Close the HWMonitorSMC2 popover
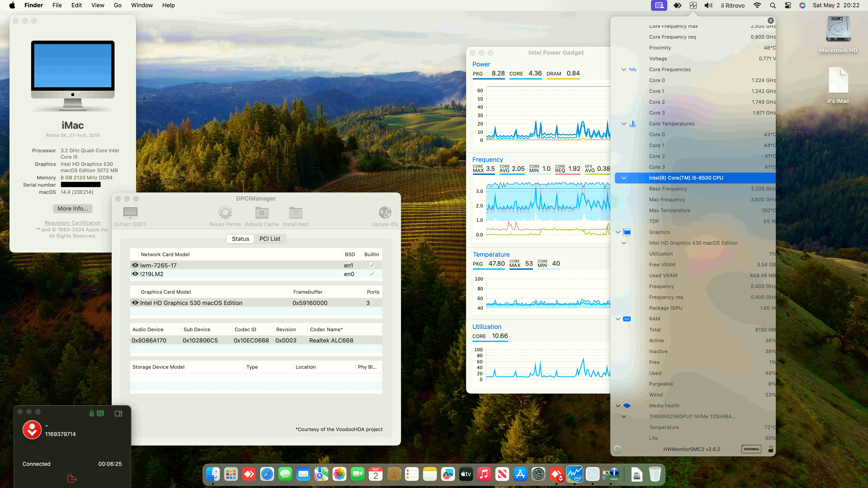The height and width of the screenshot is (488, 868). (x=770, y=21)
